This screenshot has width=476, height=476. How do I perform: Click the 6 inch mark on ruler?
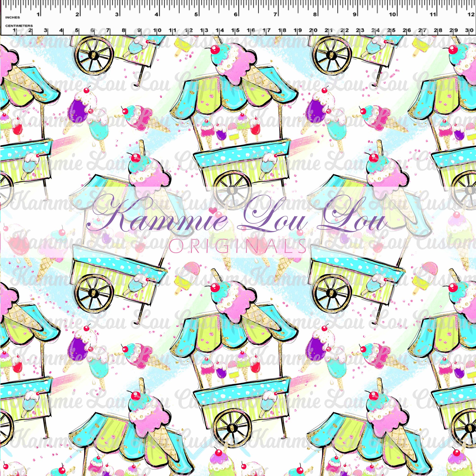236,14
